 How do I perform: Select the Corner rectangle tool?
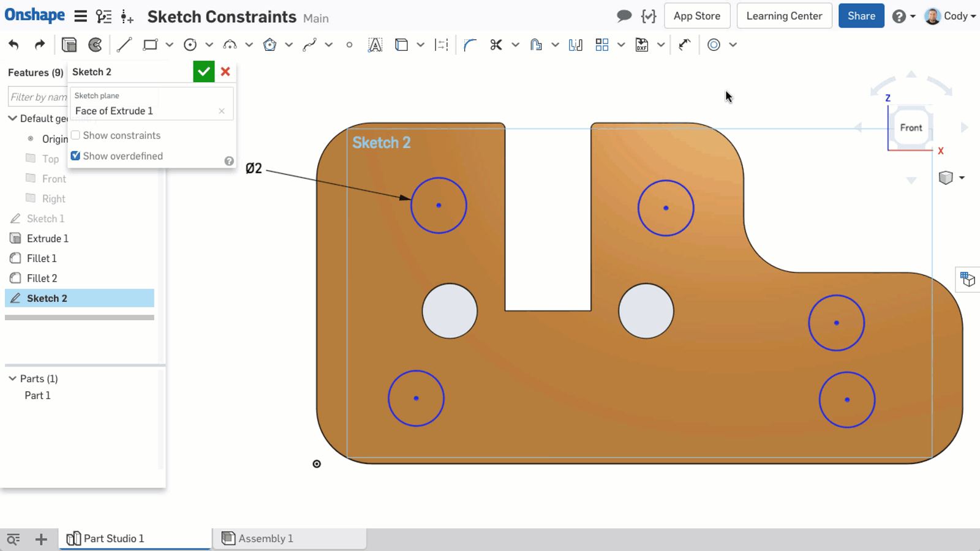click(149, 44)
